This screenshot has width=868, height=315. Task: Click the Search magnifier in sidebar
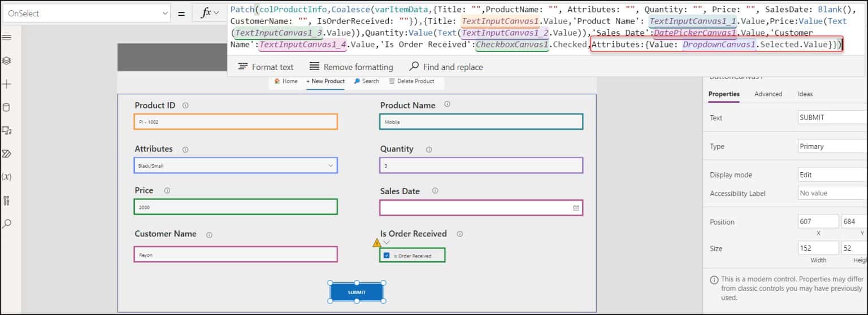pos(7,224)
